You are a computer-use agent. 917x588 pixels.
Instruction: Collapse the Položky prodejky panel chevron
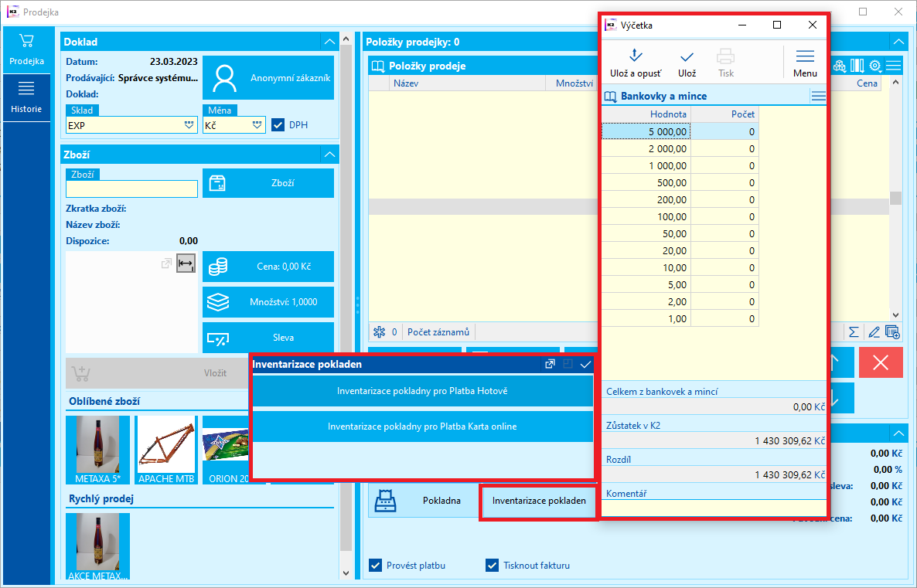click(898, 42)
